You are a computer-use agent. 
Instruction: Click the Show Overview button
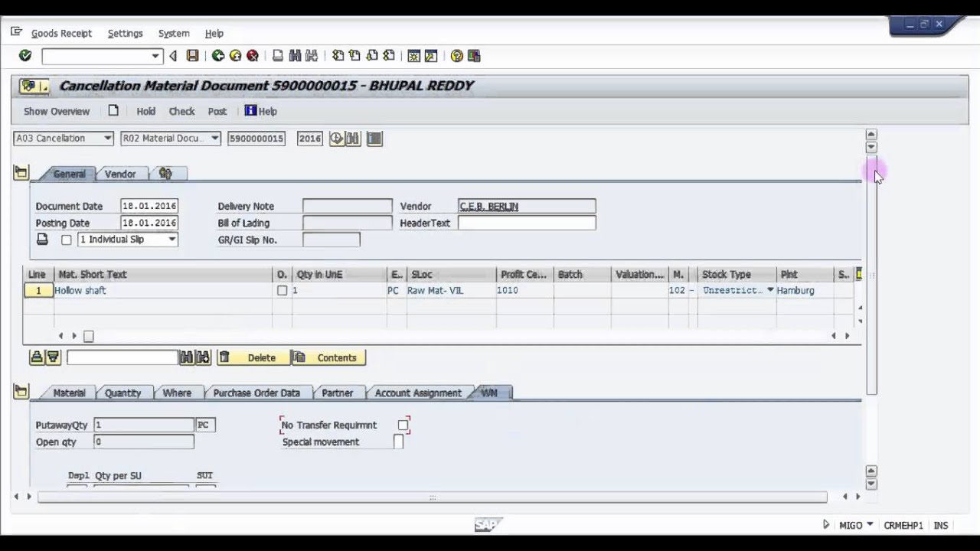[57, 111]
